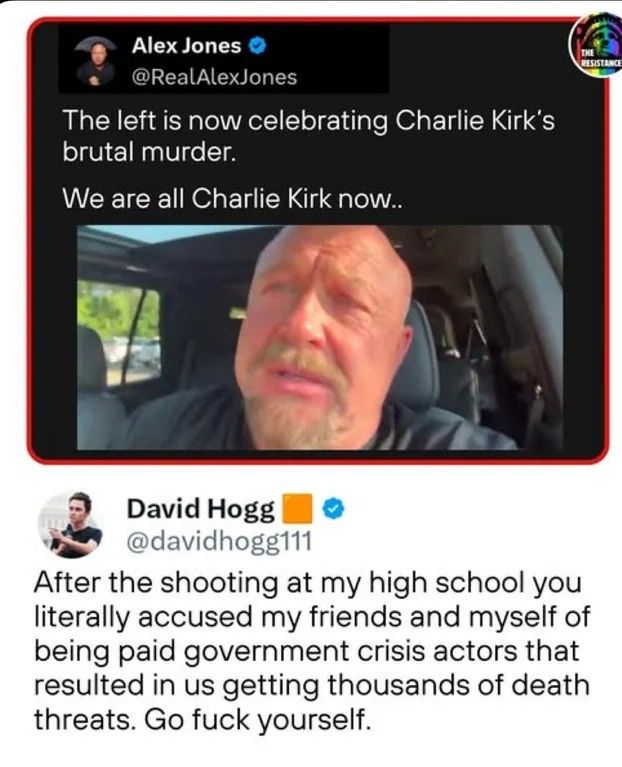
Task: Open the profile picture beside Alex Jones name
Action: coord(95,61)
